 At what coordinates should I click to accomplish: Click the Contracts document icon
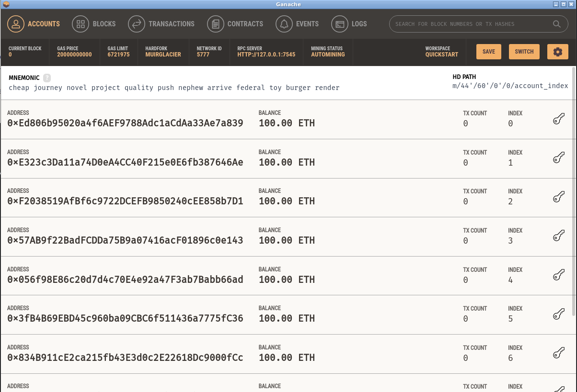click(216, 24)
